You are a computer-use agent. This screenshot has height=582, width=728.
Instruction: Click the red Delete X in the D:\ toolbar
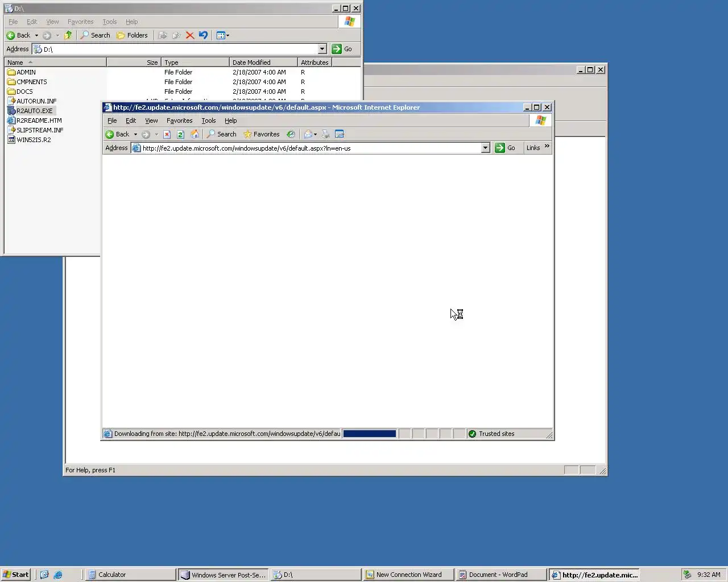click(x=190, y=35)
